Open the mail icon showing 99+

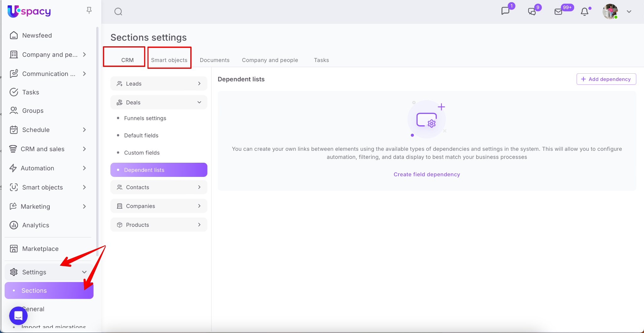click(558, 12)
